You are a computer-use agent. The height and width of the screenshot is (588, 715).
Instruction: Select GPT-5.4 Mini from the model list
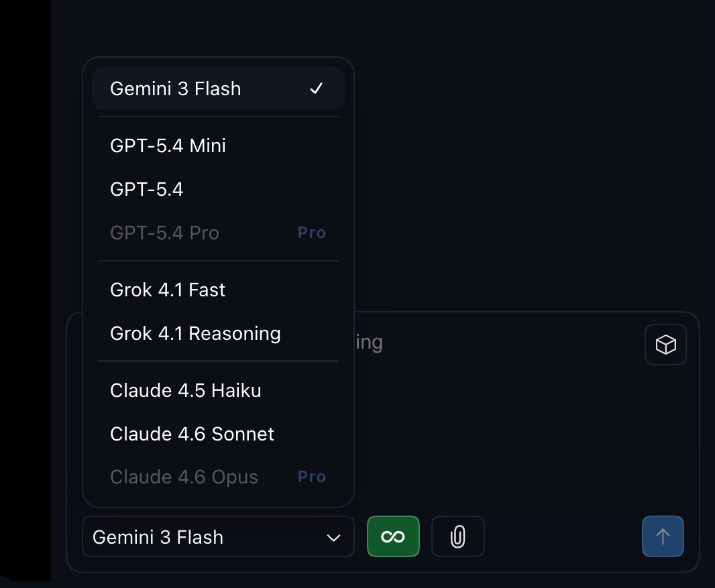tap(168, 145)
